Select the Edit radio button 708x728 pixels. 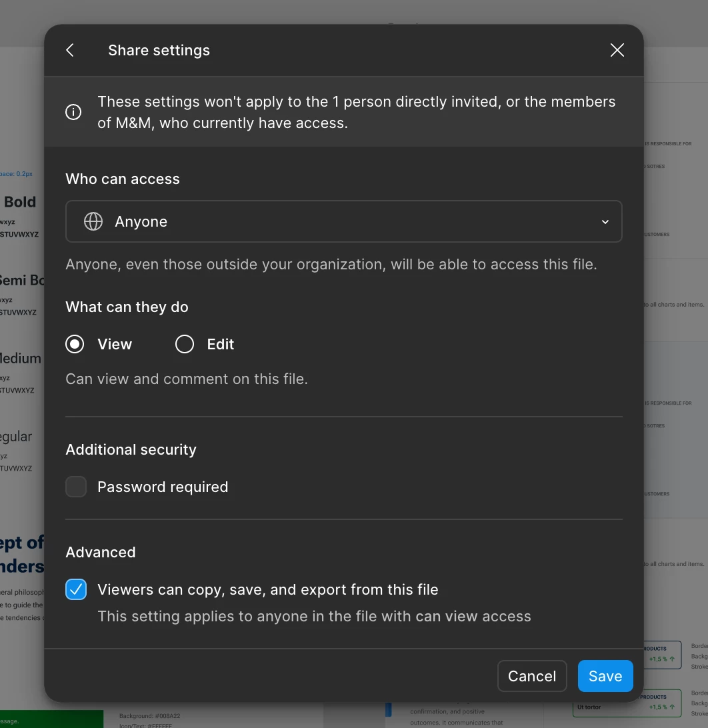click(x=184, y=344)
